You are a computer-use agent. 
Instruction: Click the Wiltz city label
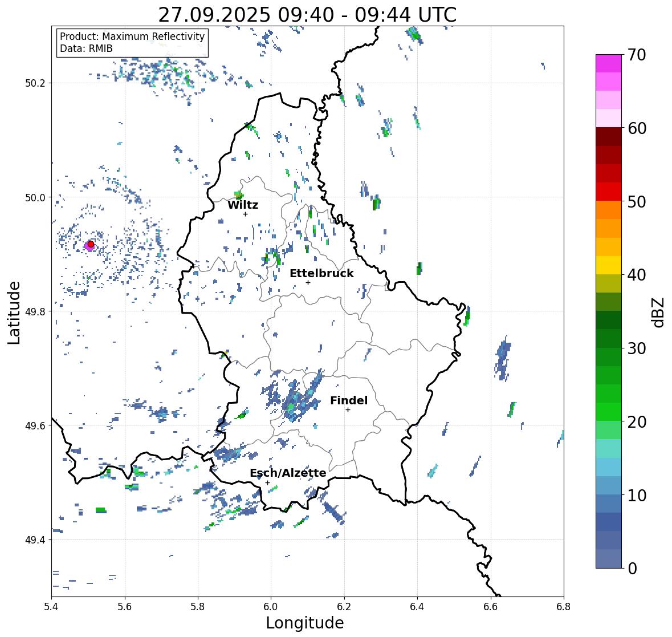coord(243,205)
